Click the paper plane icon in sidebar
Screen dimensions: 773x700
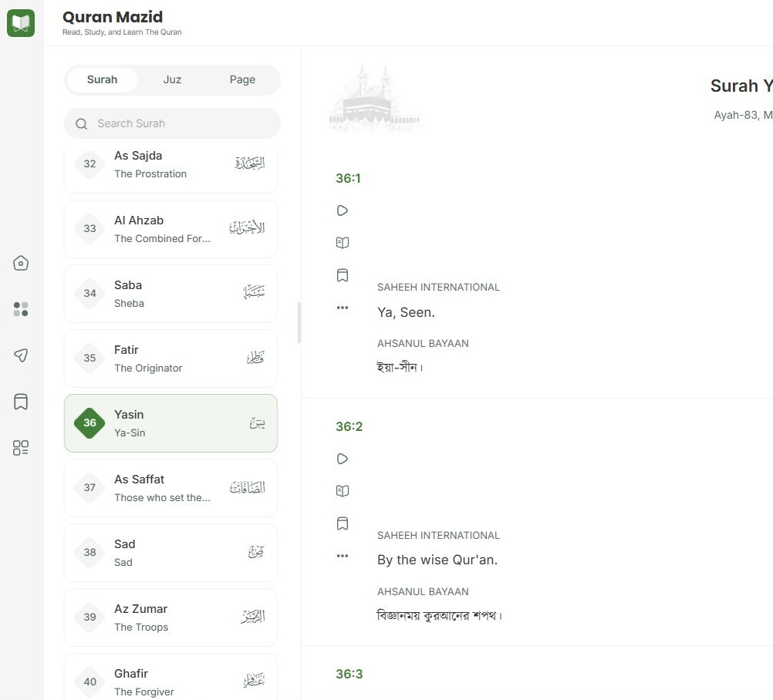tap(21, 355)
